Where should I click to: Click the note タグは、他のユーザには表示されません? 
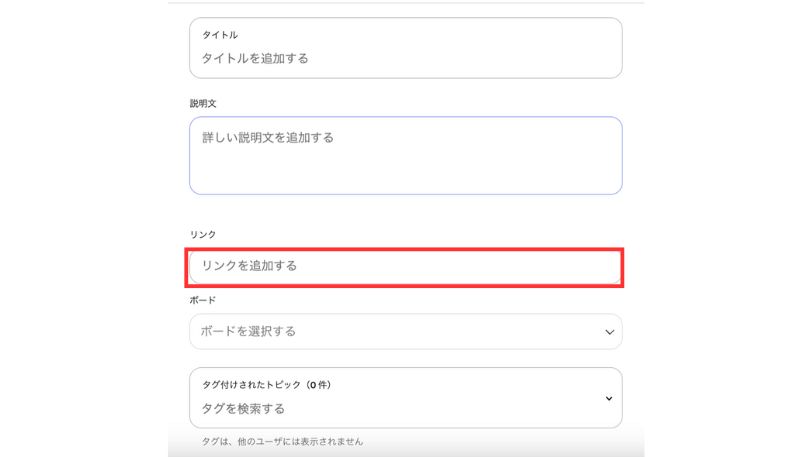pyautogui.click(x=282, y=441)
